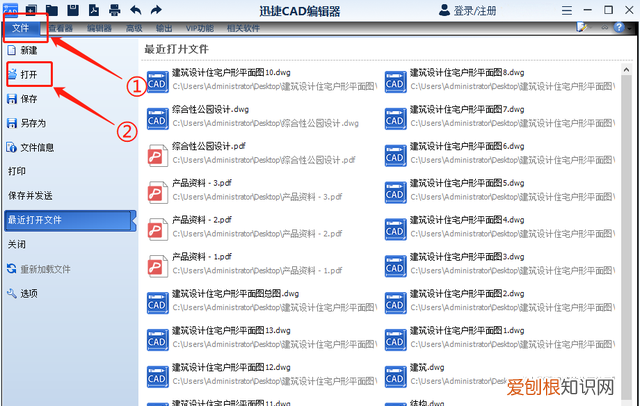Open 文件信息 in the file menu
This screenshot has width=640, height=406.
(x=31, y=147)
